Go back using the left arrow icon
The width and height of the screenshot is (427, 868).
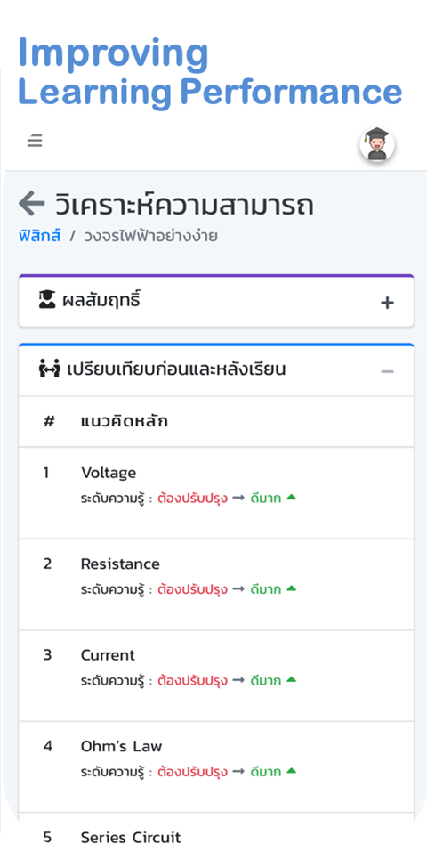(x=31, y=204)
